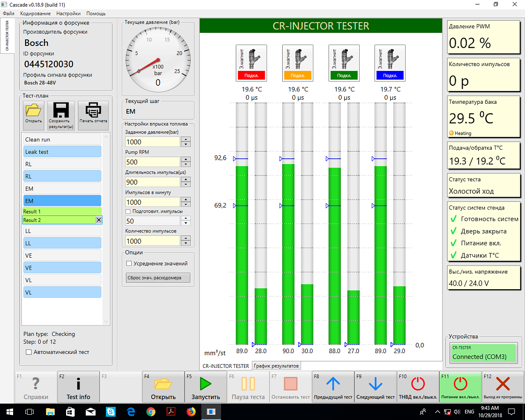525x420 pixels.
Task: Click first injector 89.0 delivery bar
Action: click(x=242, y=255)
